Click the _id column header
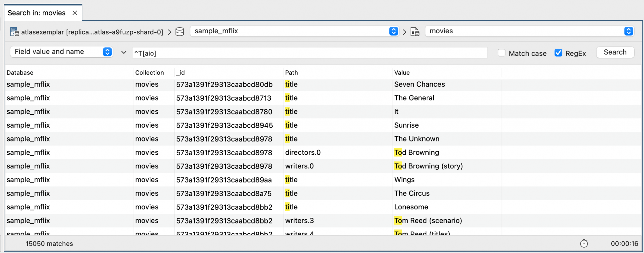The width and height of the screenshot is (644, 253). click(x=181, y=73)
